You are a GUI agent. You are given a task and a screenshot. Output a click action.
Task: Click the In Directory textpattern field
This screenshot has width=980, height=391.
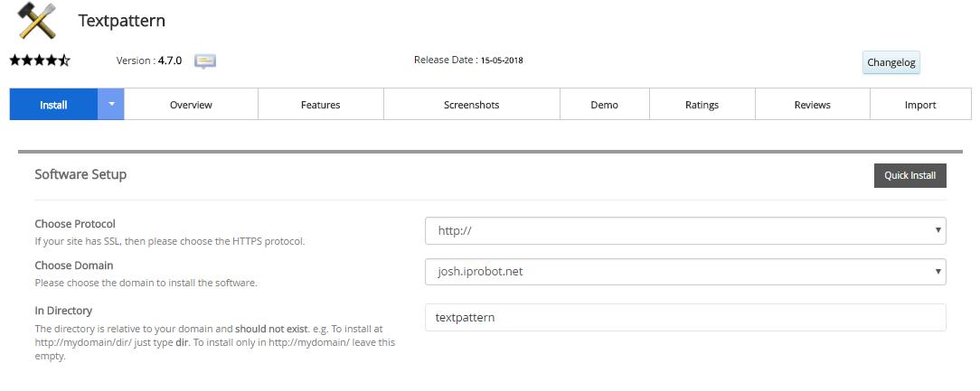click(x=685, y=317)
